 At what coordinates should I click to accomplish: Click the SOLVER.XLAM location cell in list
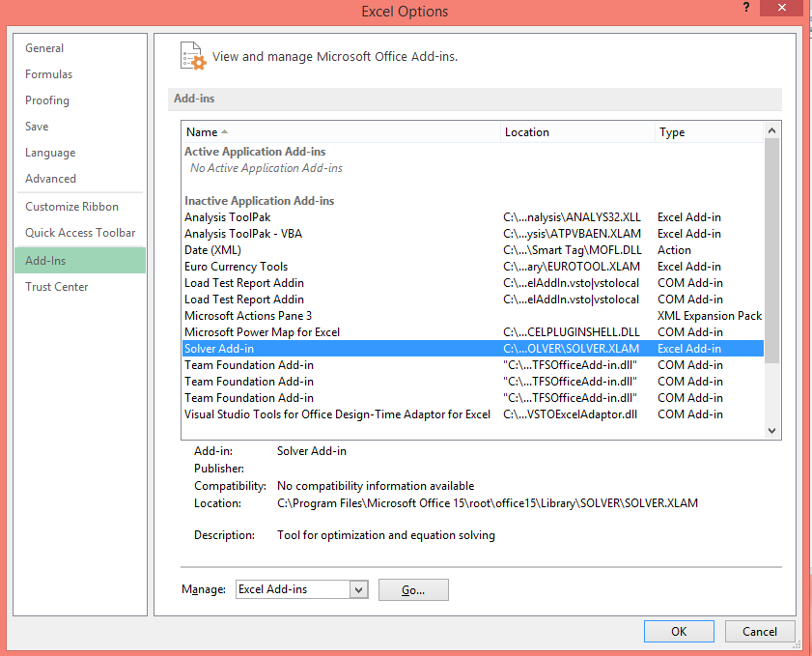tap(571, 349)
